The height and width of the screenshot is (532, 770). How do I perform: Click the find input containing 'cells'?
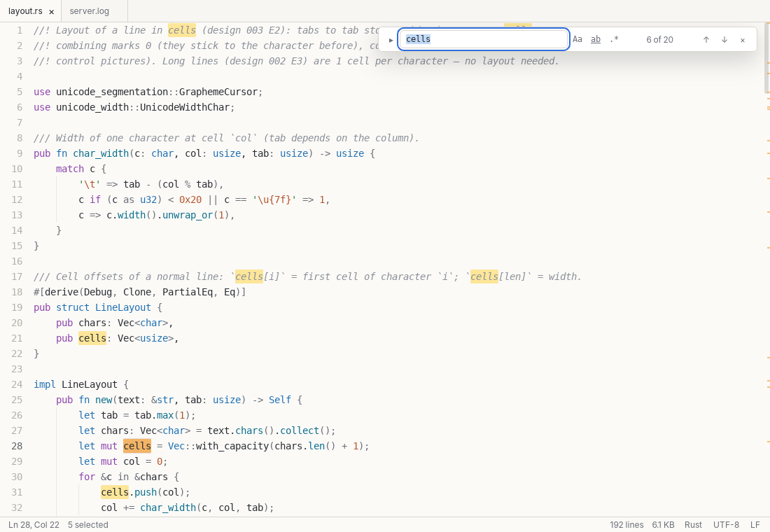coord(484,39)
